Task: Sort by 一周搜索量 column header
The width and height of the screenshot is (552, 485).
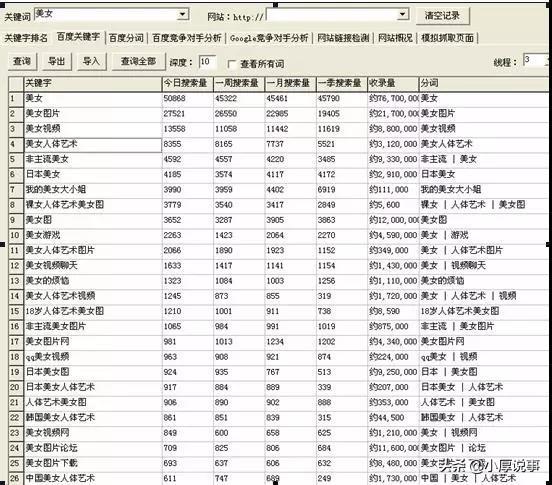Action: (x=239, y=84)
